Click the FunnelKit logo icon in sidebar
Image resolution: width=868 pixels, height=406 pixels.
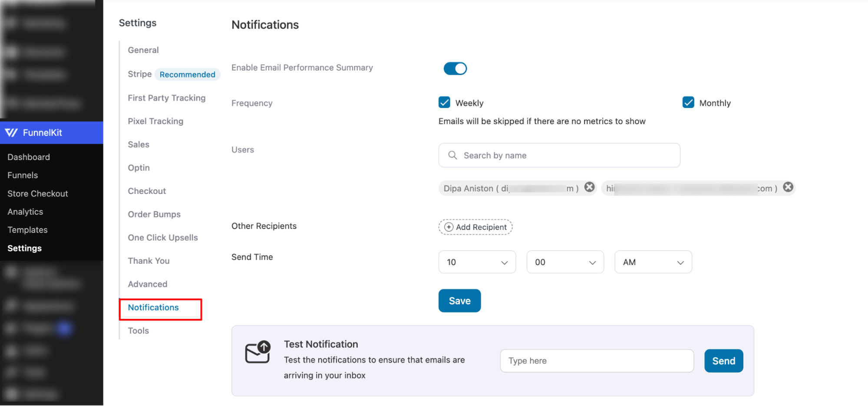coord(12,132)
